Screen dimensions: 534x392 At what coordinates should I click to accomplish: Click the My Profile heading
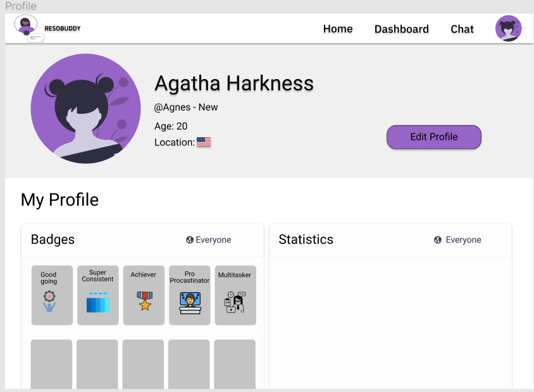click(59, 200)
